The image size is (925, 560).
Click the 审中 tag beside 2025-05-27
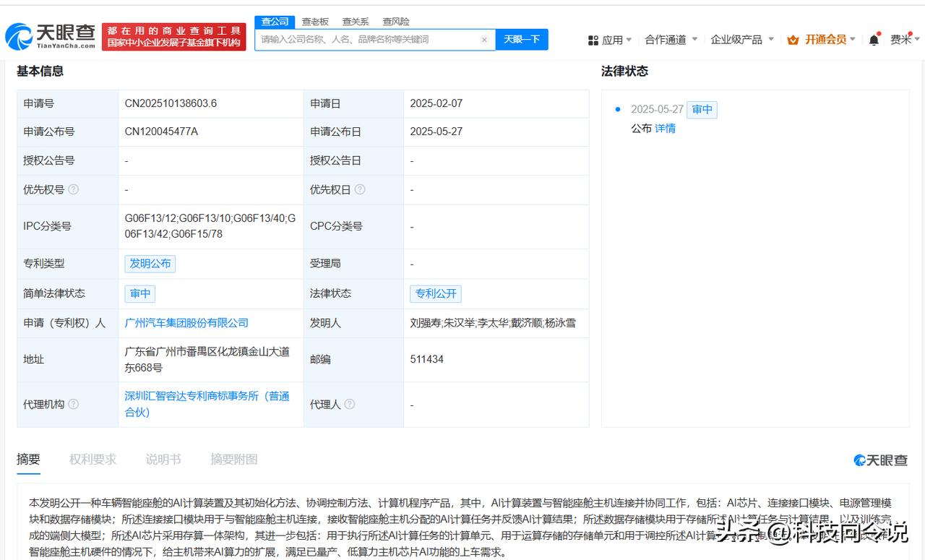pos(702,110)
